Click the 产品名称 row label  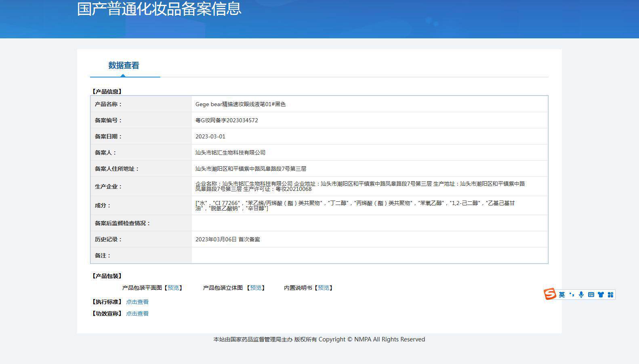click(108, 104)
